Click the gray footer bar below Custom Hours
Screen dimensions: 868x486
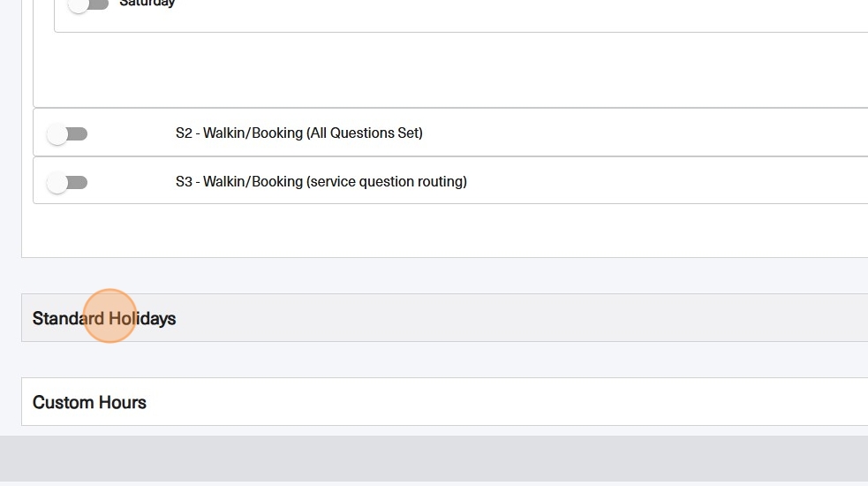click(442, 458)
